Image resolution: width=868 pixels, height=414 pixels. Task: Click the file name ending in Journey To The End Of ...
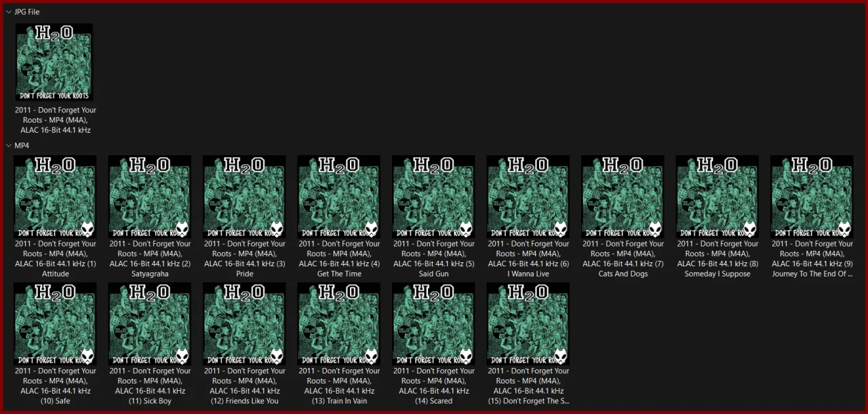pos(812,259)
